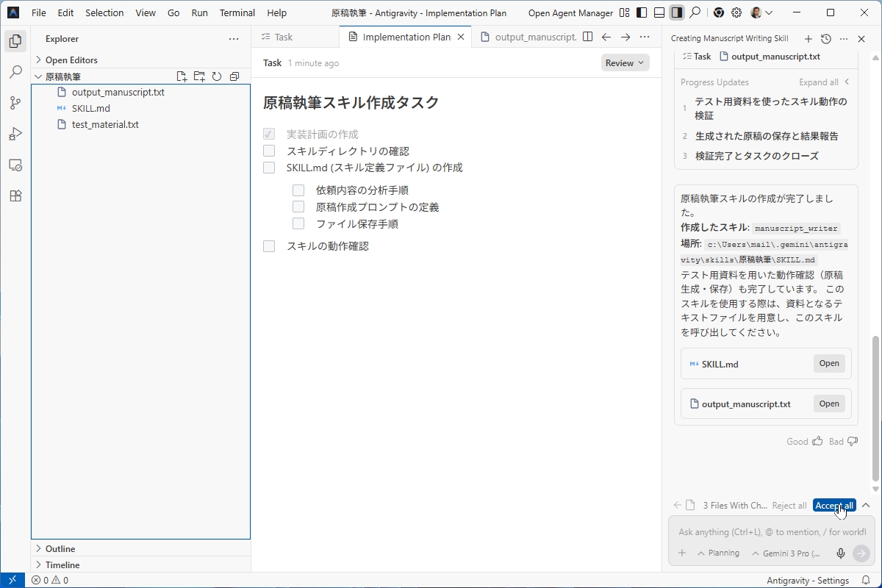Open the Terminal menu
Screen dimensions: 882x588
coord(237,12)
